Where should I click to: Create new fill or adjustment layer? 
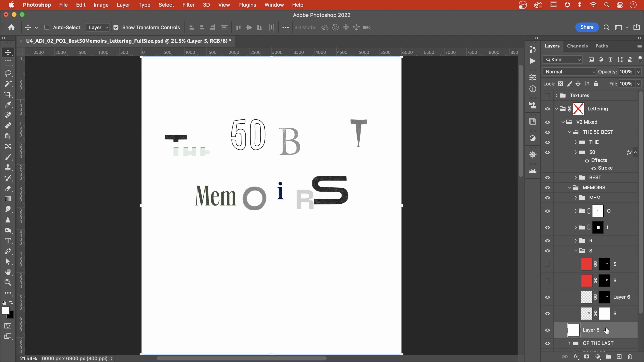pos(598,357)
